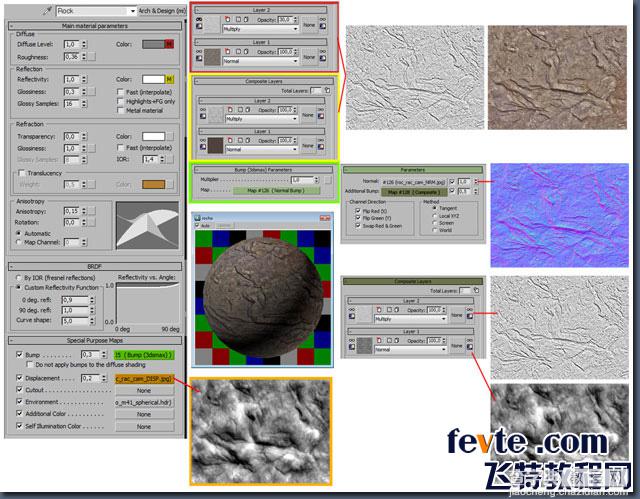This screenshot has width=640, height=499.
Task: Click map slot button beside Anisotropy value
Action: pos(92,211)
